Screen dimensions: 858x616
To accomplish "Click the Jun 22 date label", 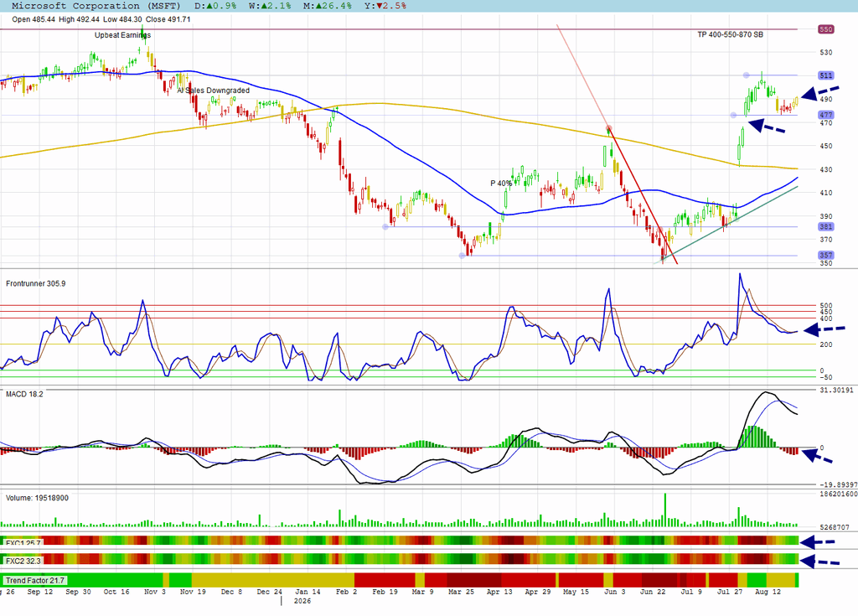I will click(652, 592).
